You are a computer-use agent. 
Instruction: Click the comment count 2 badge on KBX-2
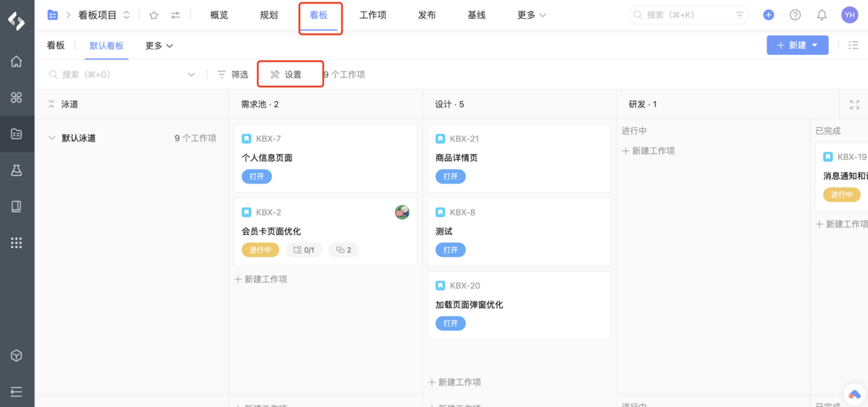[344, 250]
